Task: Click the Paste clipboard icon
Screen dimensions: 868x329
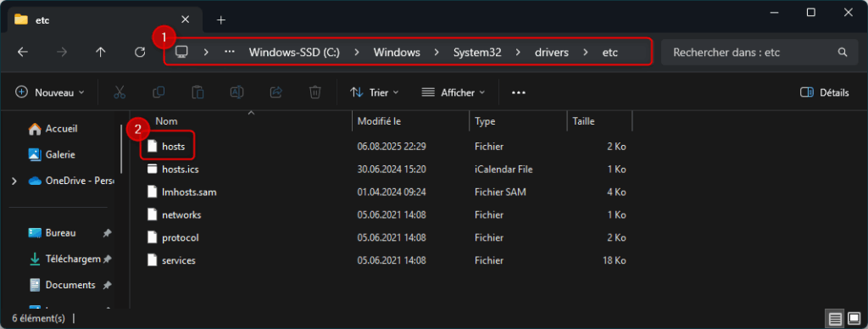Action: (x=198, y=92)
